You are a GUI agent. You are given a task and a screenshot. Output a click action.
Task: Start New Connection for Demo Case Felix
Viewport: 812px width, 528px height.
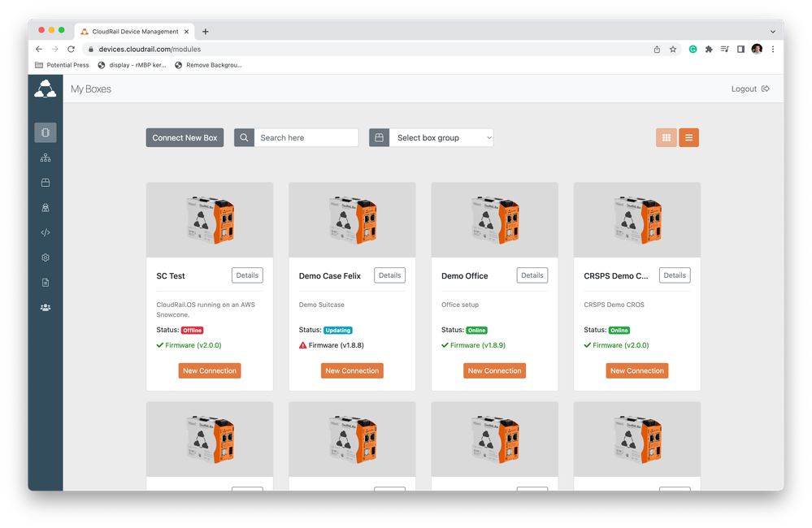point(352,370)
